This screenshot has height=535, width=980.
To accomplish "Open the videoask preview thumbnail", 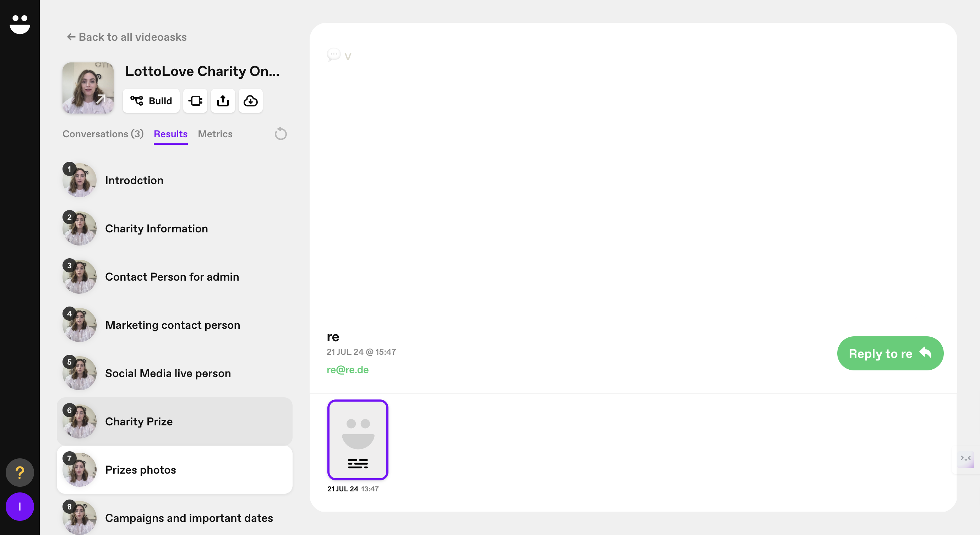I will pos(88,88).
